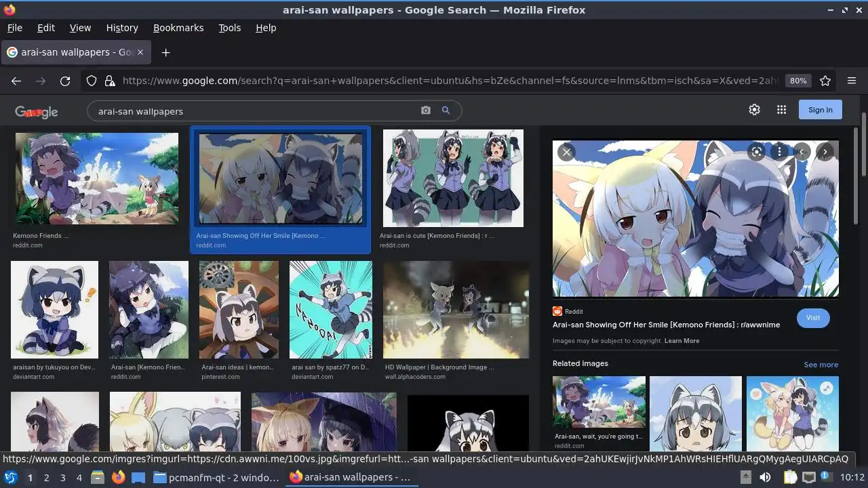This screenshot has height=488, width=868.
Task: Open removable media tray icon
Action: [745, 477]
